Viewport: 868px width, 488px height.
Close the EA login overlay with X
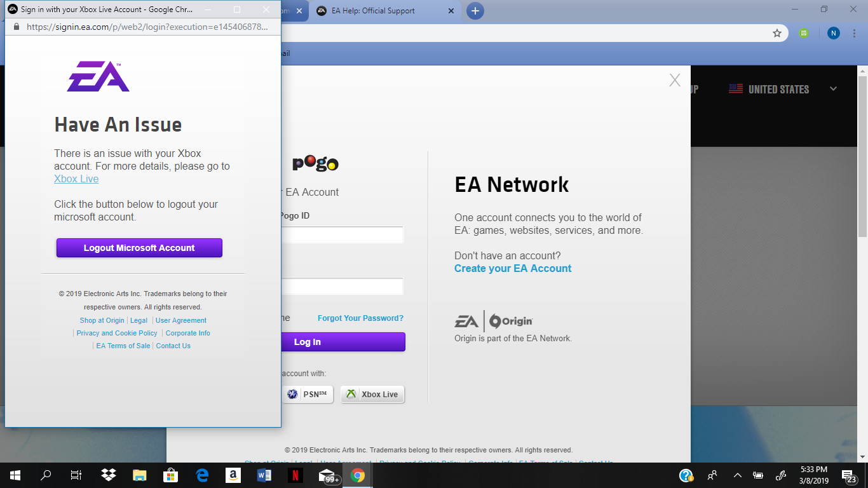click(x=675, y=80)
